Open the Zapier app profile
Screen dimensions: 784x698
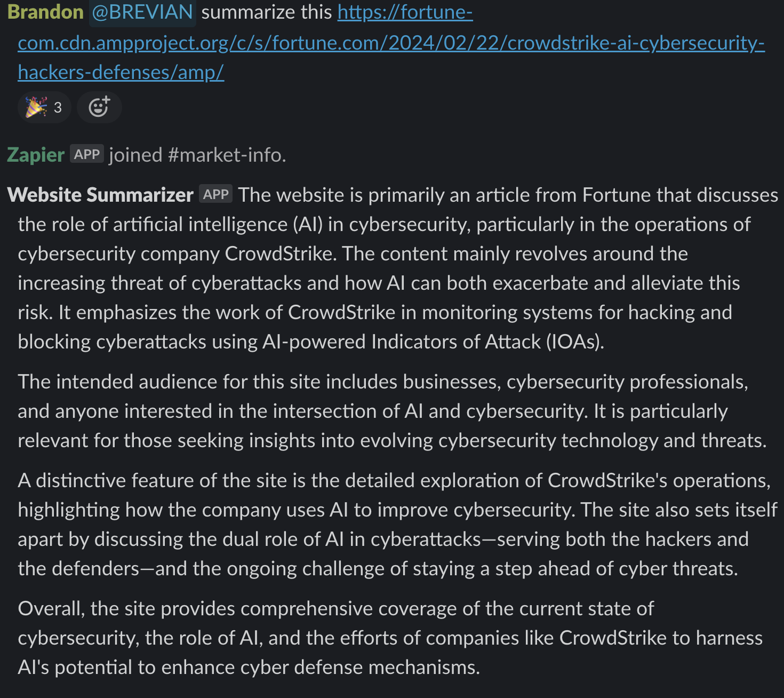36,155
